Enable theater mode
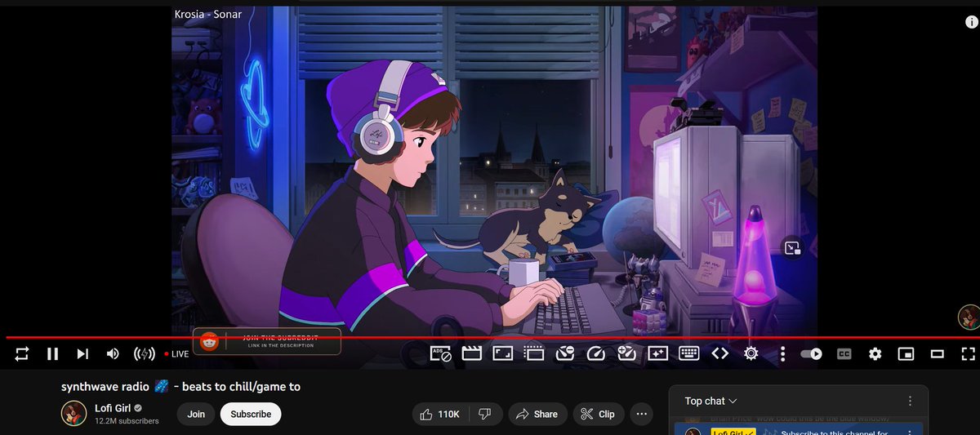980x435 pixels. point(938,353)
